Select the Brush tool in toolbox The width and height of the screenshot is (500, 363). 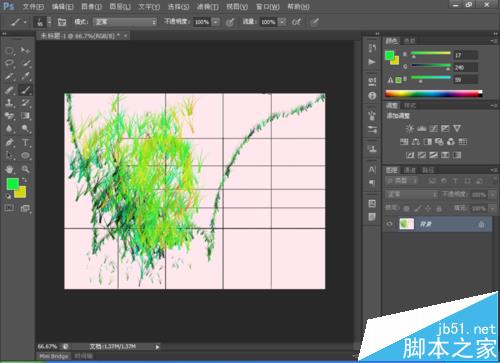25,90
